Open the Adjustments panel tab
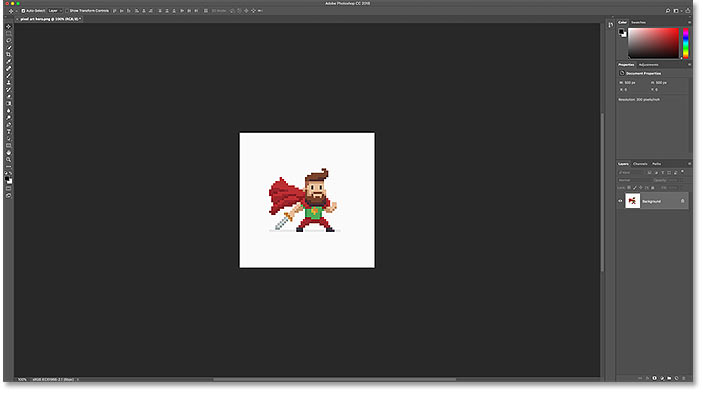 click(649, 65)
